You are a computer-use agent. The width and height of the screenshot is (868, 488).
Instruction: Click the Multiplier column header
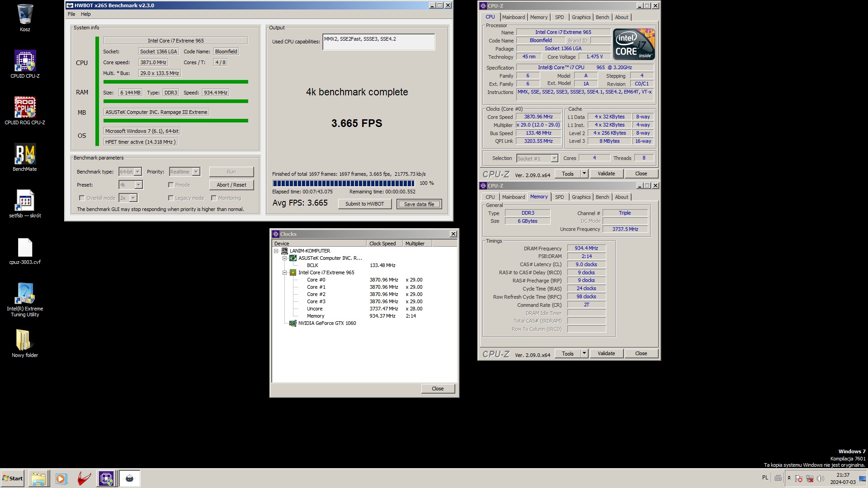click(417, 244)
